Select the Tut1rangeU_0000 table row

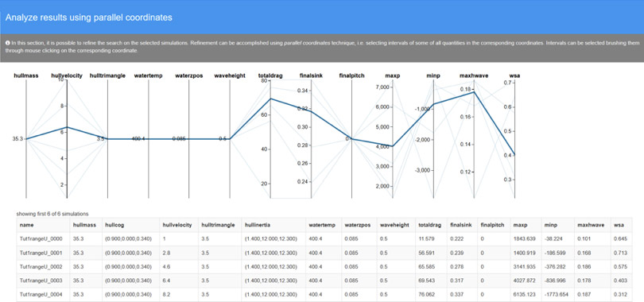[x=324, y=238]
